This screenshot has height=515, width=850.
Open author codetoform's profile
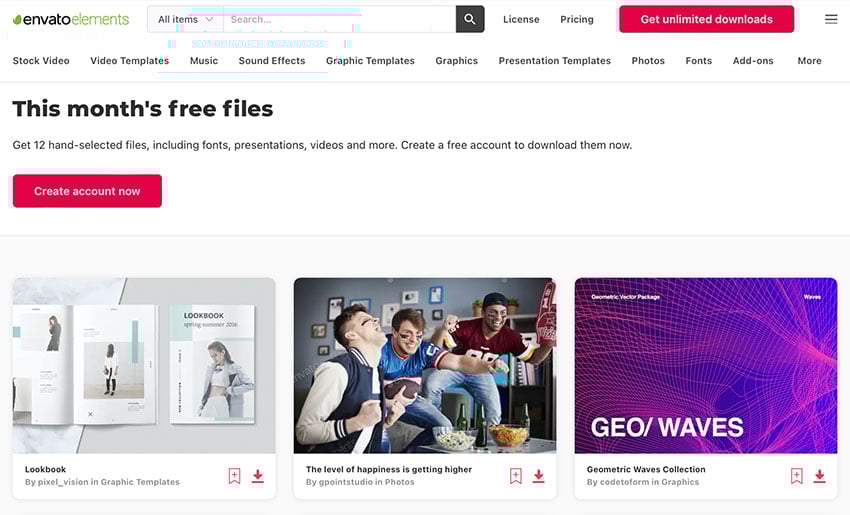click(624, 482)
